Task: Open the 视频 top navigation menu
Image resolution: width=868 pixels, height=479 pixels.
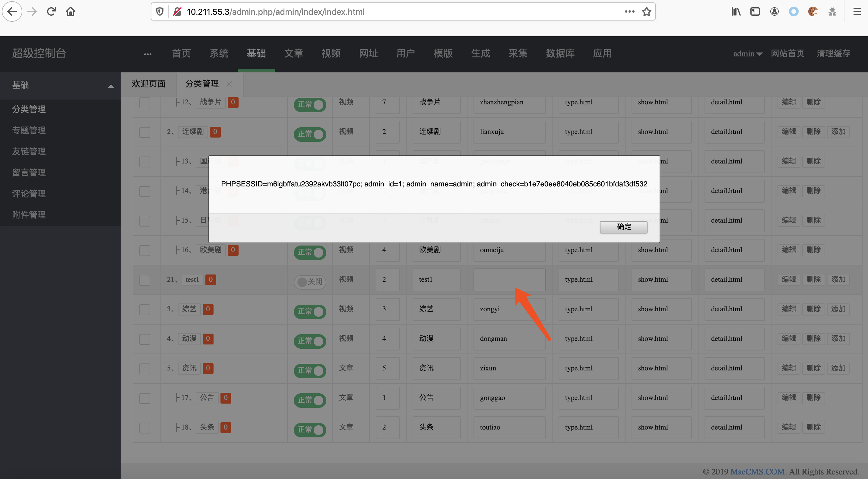Action: (331, 54)
